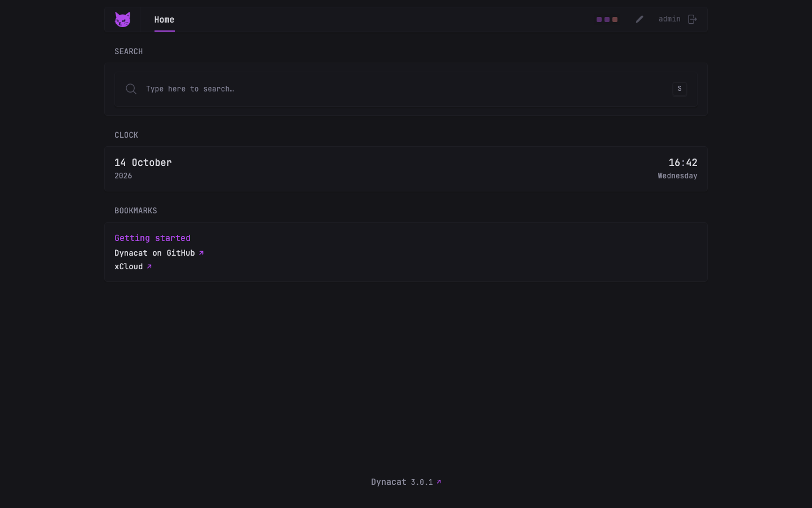The height and width of the screenshot is (508, 812).
Task: Open the Home tab
Action: (164, 20)
